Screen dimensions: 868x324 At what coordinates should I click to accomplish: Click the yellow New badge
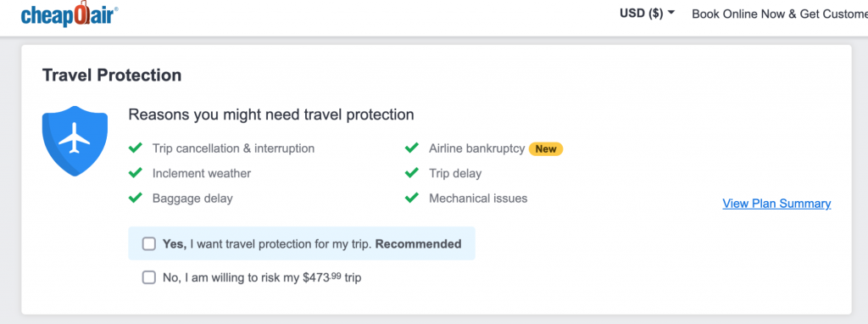(546, 148)
